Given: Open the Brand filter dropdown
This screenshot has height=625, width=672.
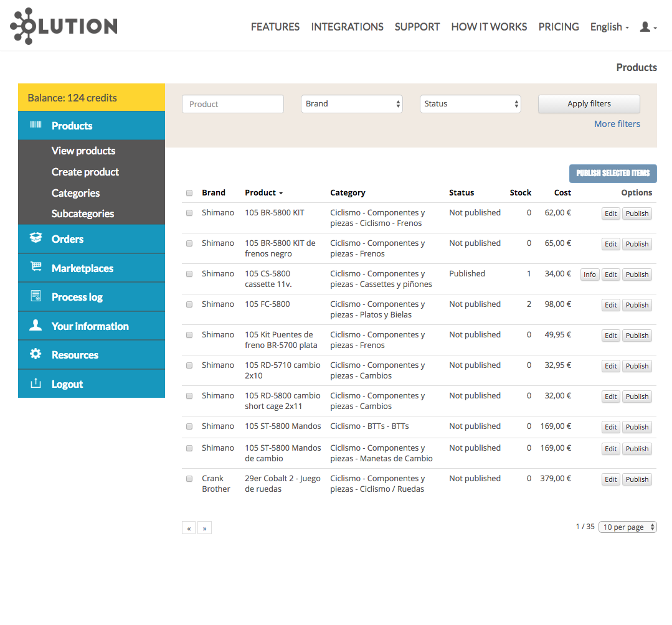Looking at the screenshot, I should (x=352, y=104).
